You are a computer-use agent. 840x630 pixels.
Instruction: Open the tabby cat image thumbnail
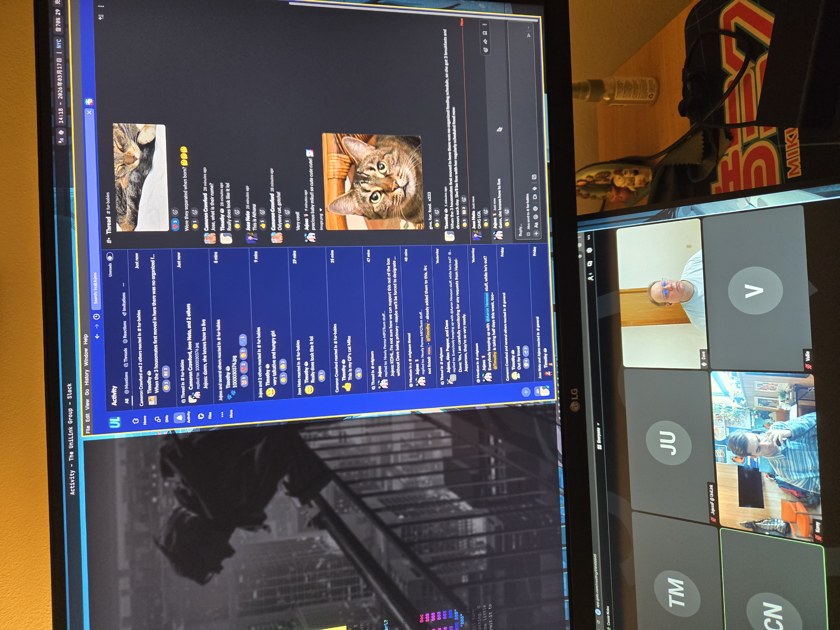(x=373, y=181)
